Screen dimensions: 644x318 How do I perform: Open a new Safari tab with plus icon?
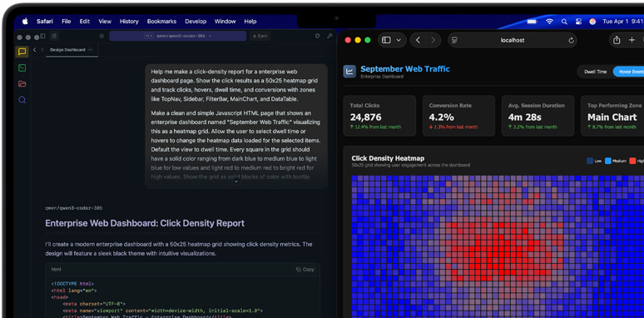pos(632,40)
